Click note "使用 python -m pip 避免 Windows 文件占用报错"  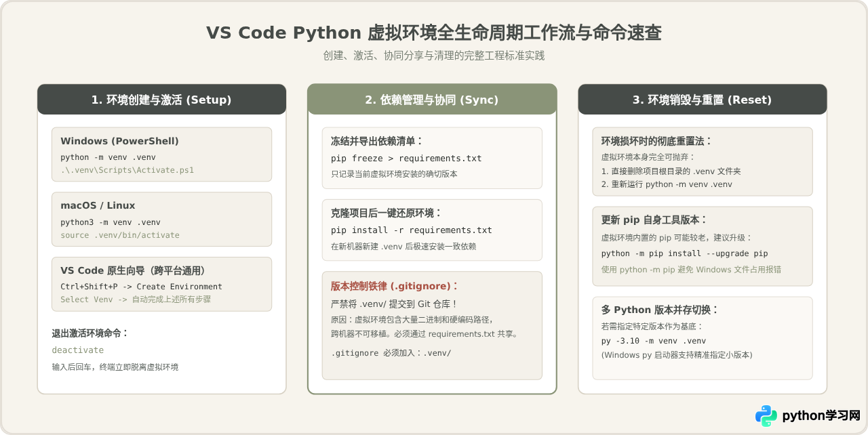(x=691, y=269)
